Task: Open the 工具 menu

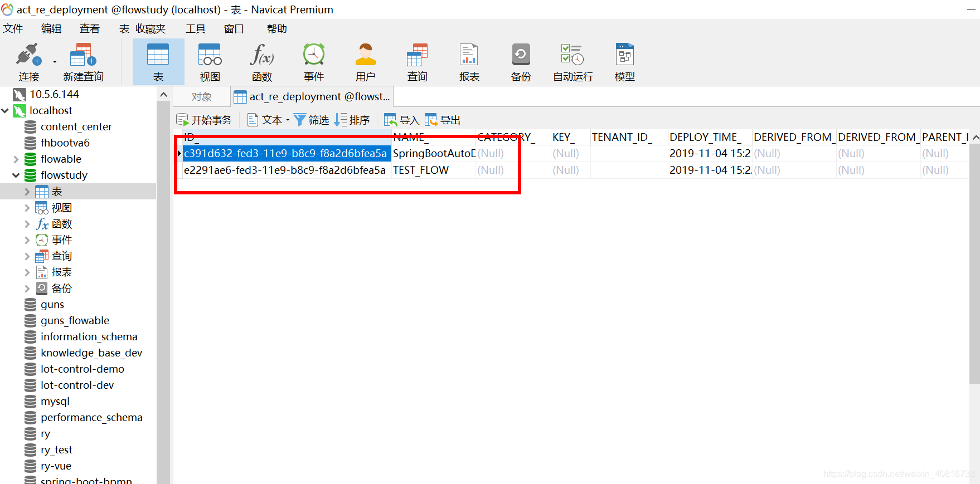Action: point(196,28)
